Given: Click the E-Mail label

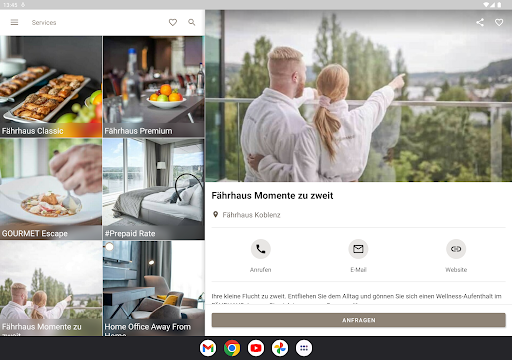Looking at the screenshot, I should [358, 270].
